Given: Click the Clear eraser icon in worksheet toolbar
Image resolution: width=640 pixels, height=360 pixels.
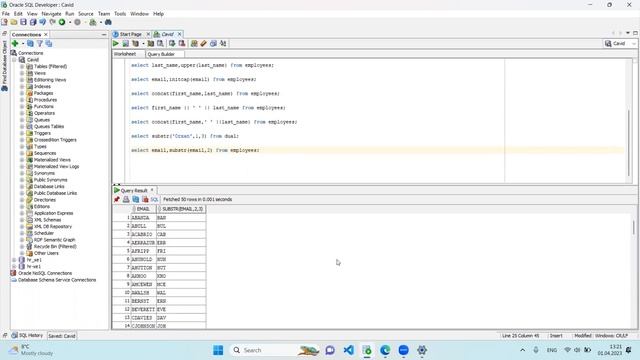Looking at the screenshot, I should (x=203, y=43).
